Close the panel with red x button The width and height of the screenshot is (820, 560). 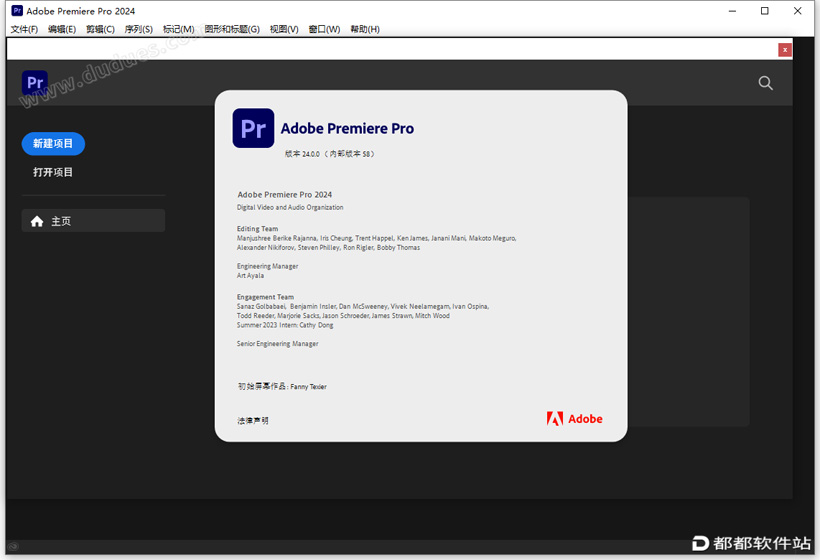coord(785,50)
